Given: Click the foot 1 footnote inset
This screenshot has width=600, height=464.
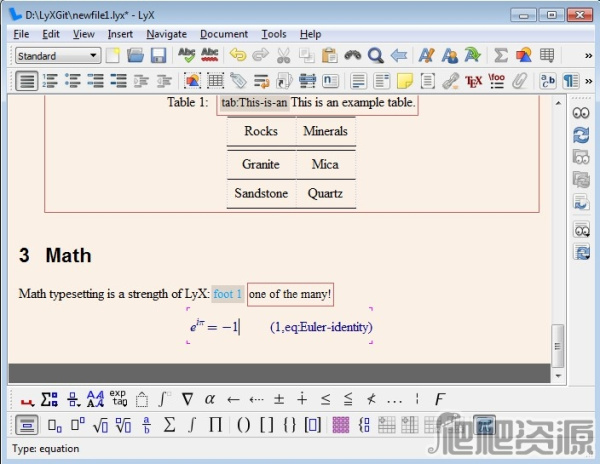Looking at the screenshot, I should click(228, 294).
